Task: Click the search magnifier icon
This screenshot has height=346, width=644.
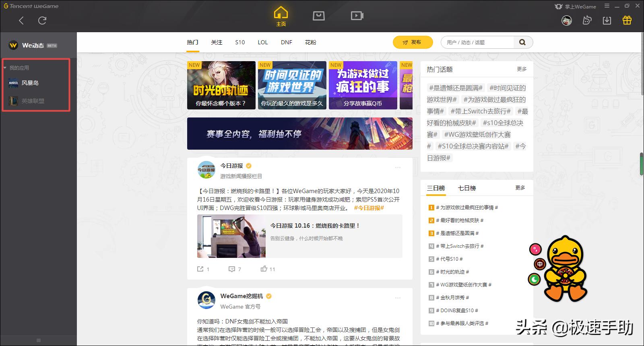Action: point(523,42)
